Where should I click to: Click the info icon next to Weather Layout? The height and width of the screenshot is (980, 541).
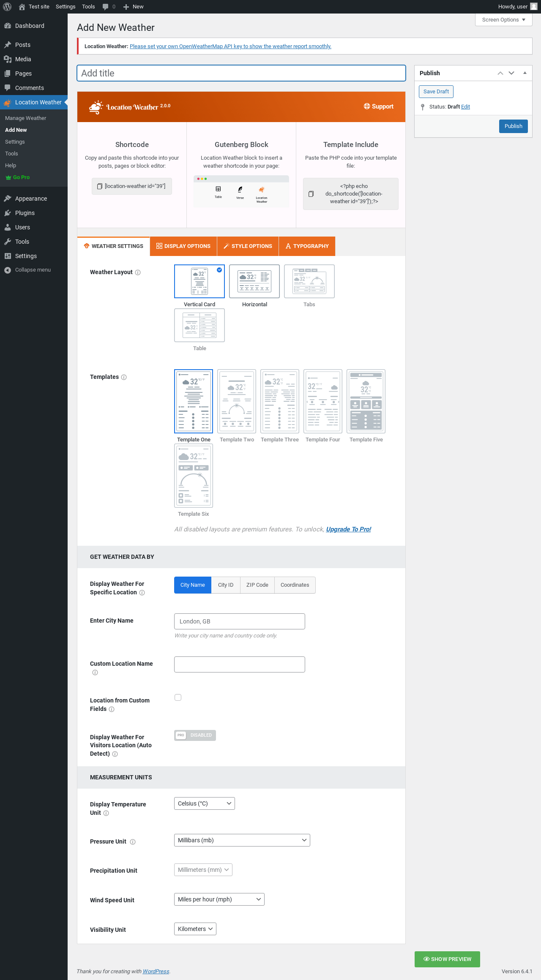coord(138,272)
